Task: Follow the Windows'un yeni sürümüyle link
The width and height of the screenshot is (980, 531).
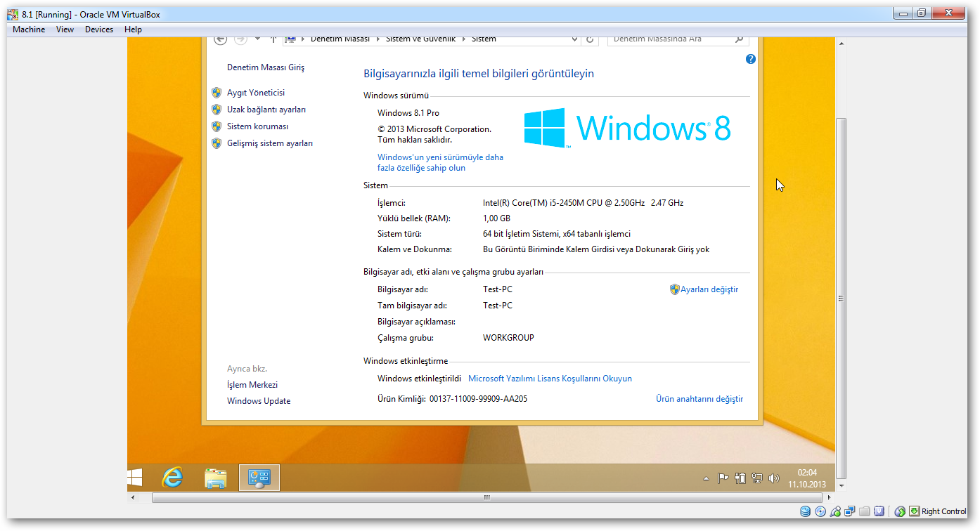Action: pyautogui.click(x=440, y=163)
